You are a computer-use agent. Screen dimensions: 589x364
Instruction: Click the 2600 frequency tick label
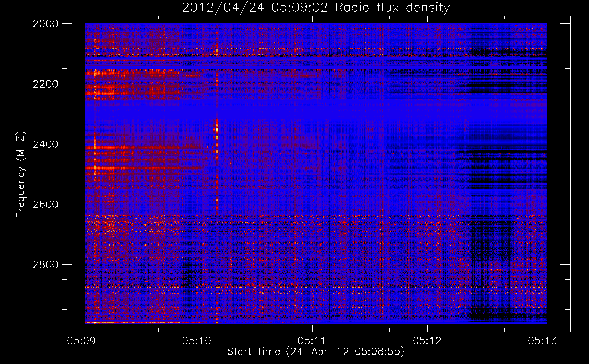(x=46, y=204)
